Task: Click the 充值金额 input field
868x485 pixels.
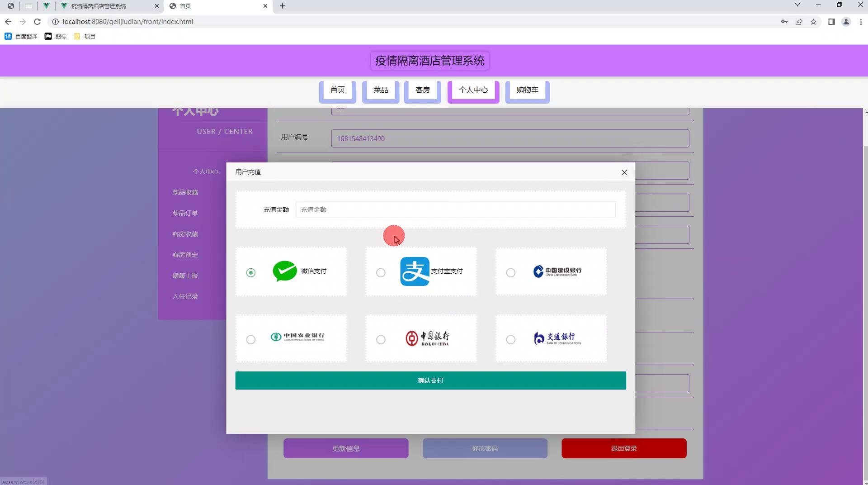Action: pyautogui.click(x=455, y=209)
